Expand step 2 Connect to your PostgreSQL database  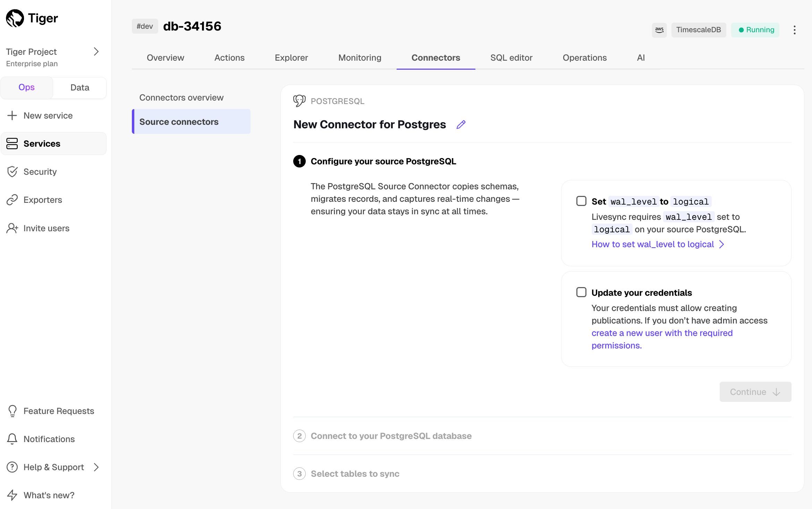(x=391, y=436)
